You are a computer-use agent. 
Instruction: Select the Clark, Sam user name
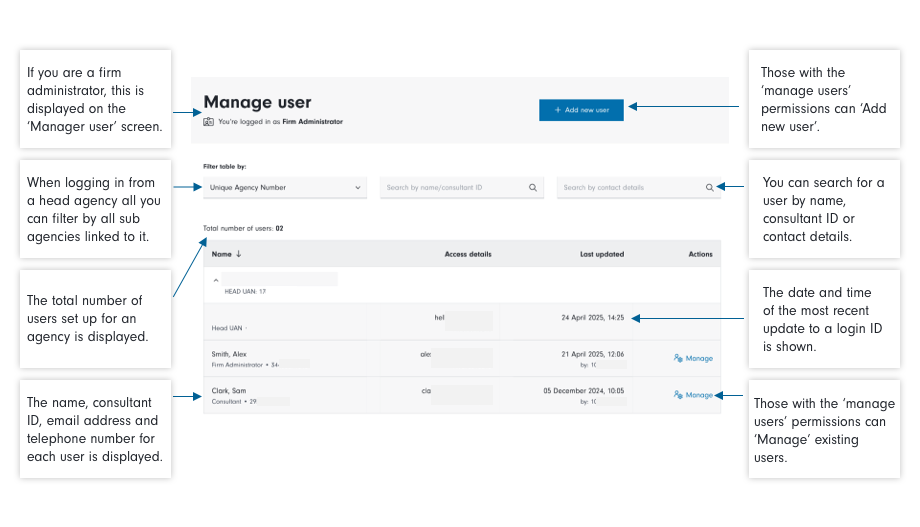coord(229,390)
